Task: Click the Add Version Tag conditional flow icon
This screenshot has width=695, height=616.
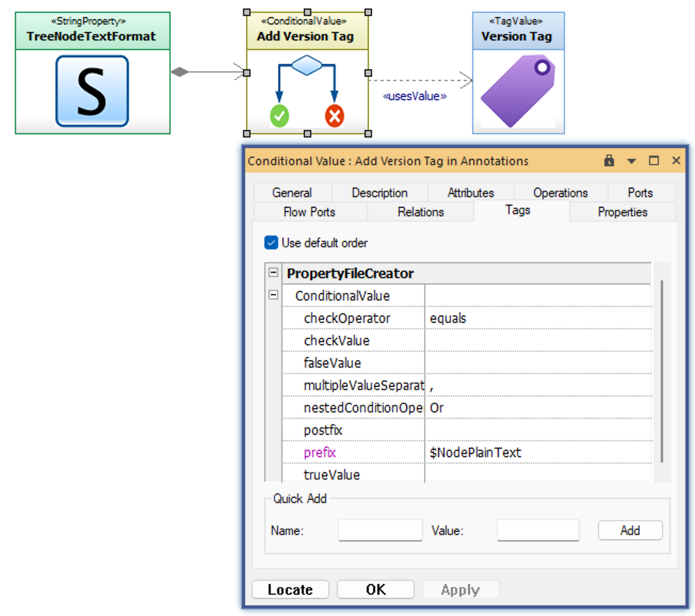Action: pos(307,91)
